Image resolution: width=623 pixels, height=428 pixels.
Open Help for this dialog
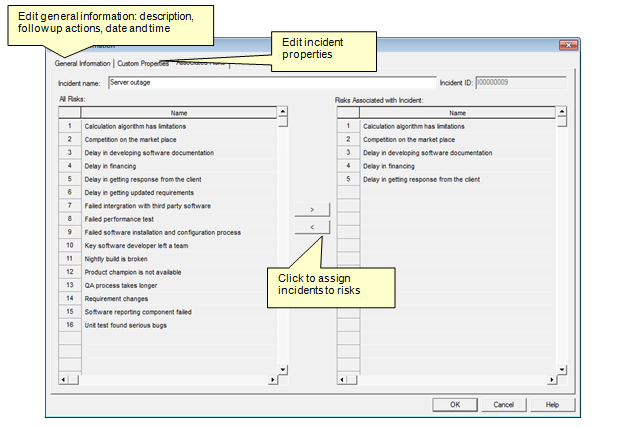coord(552,405)
